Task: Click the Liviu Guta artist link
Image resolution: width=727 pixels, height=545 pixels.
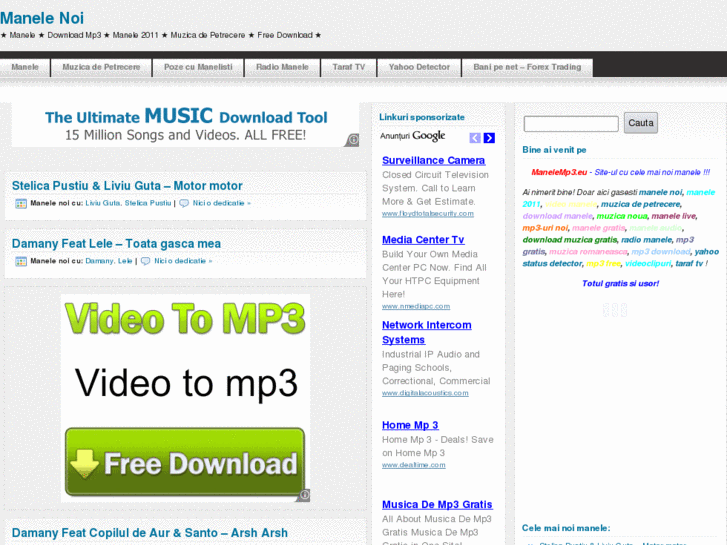Action: [102, 203]
